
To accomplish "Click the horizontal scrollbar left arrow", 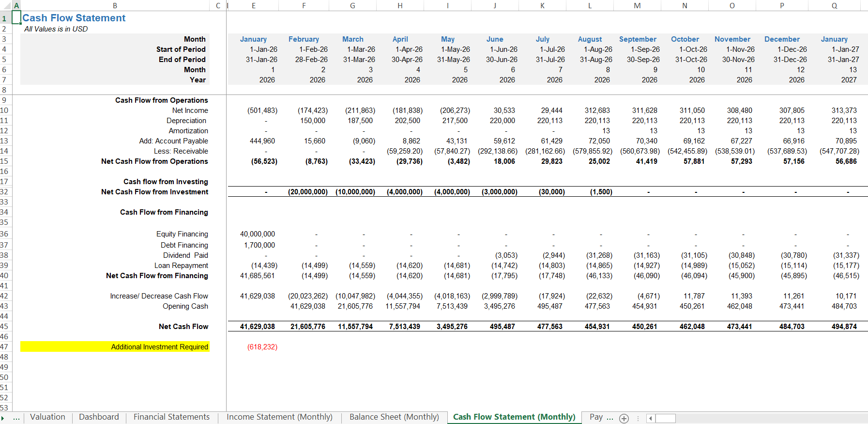I will click(651, 418).
